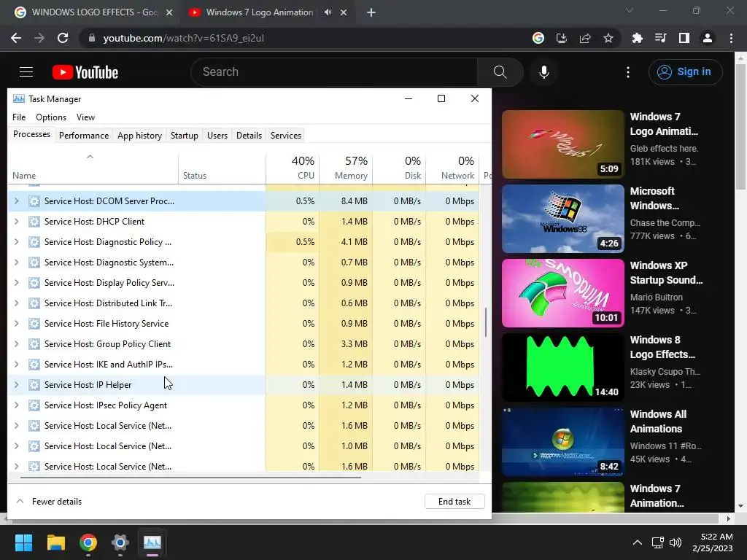747x560 pixels.
Task: Click the YouTube logo
Action: 85,72
